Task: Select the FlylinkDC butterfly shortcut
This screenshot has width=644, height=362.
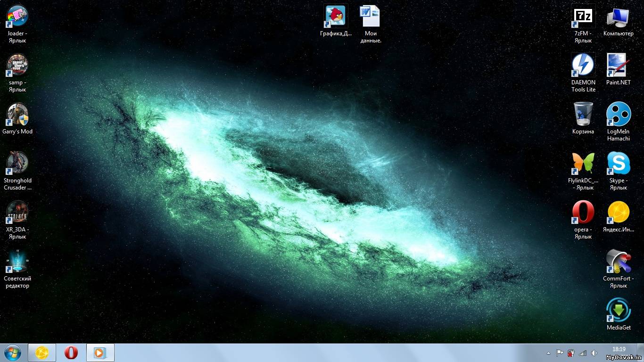Action: pos(583,163)
